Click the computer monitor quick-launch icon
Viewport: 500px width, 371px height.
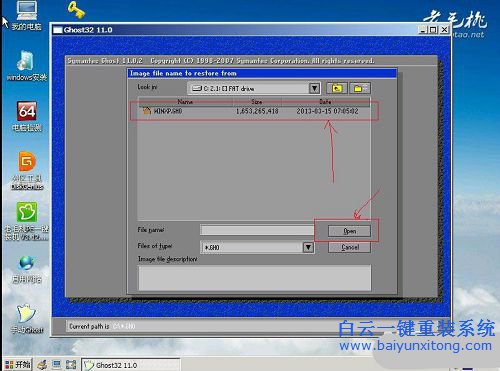pos(57,365)
